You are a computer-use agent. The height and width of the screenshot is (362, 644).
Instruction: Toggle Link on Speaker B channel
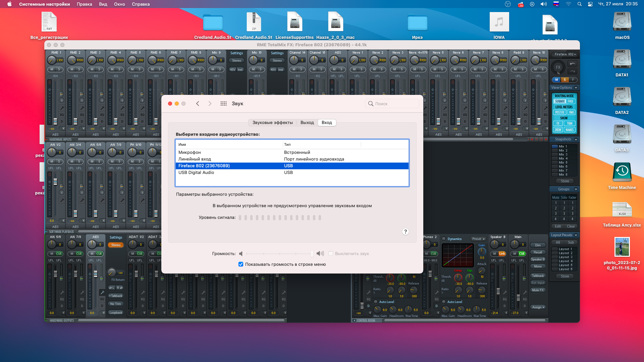coord(502,254)
